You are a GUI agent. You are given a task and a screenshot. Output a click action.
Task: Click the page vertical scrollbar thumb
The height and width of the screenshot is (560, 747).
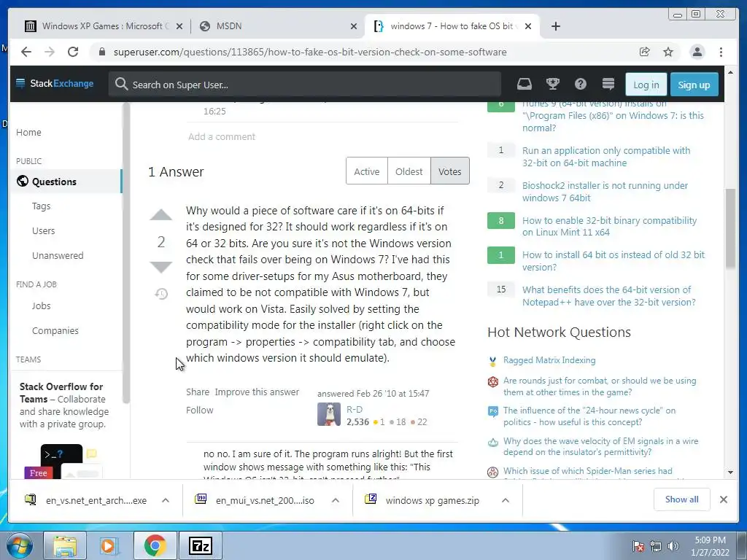coord(730,227)
